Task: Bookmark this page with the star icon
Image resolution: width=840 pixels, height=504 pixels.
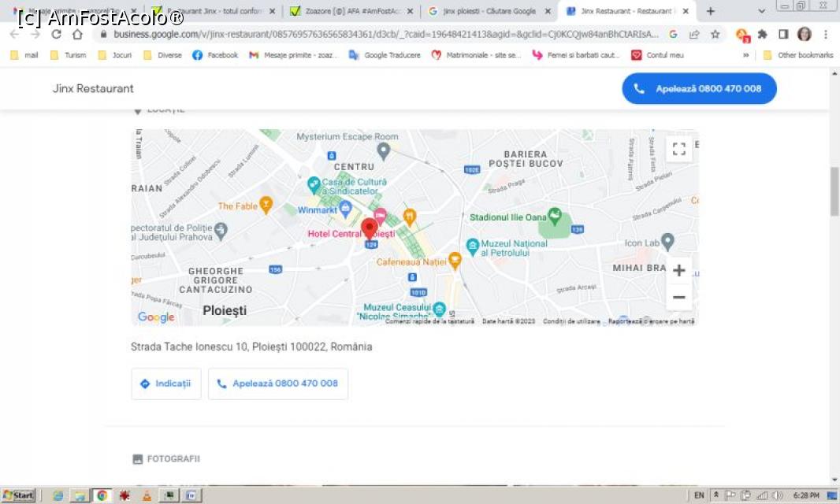Action: [x=715, y=35]
